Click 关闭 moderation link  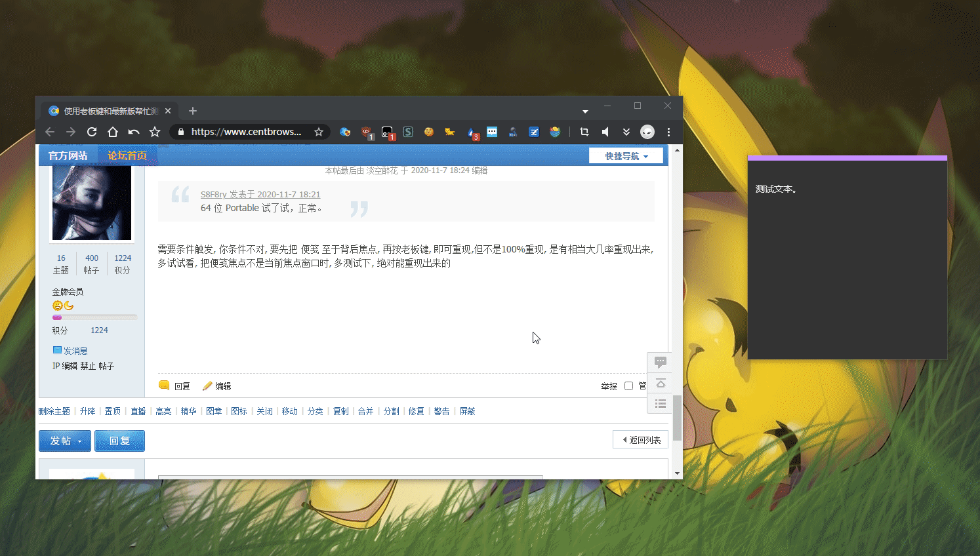[264, 411]
